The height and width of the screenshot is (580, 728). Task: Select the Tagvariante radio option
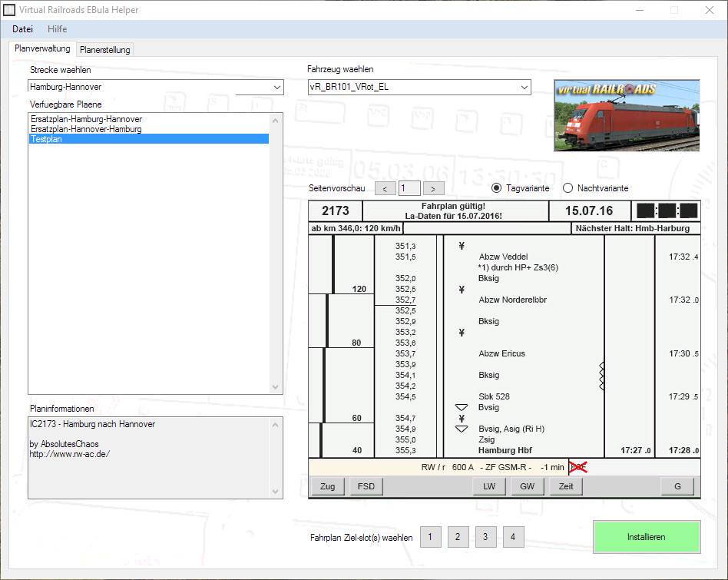pyautogui.click(x=497, y=188)
